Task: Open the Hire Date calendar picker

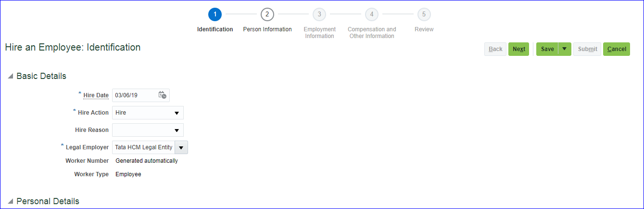Action: pyautogui.click(x=162, y=95)
